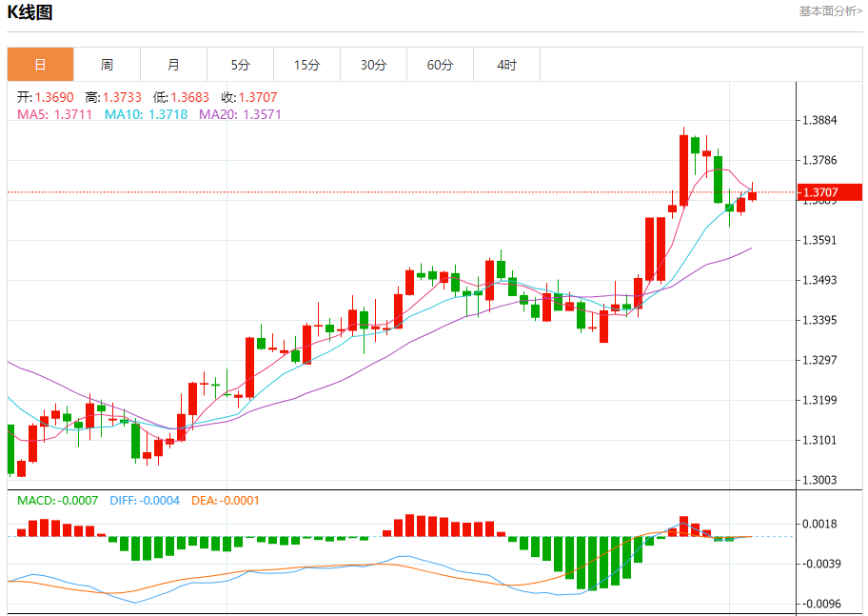Open the 月 monthly chart tab
The height and width of the screenshot is (616, 868).
pos(173,65)
